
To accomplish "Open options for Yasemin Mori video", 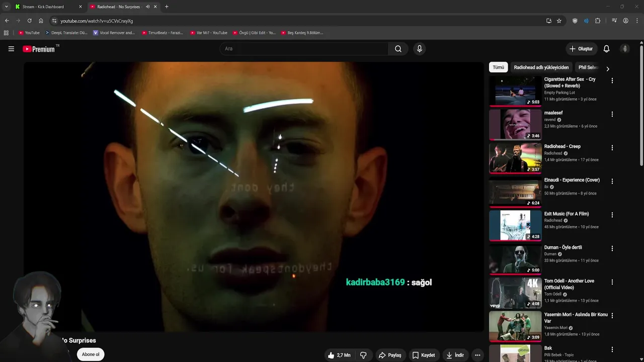I will (x=612, y=316).
